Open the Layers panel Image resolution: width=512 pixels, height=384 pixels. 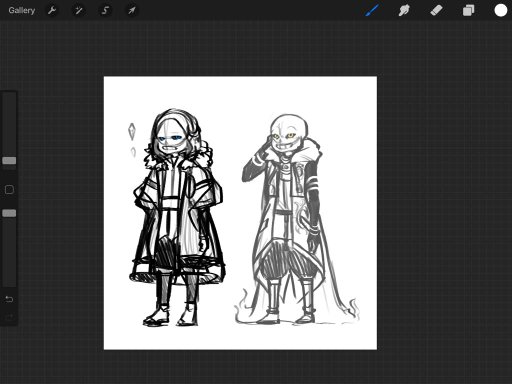(x=468, y=10)
